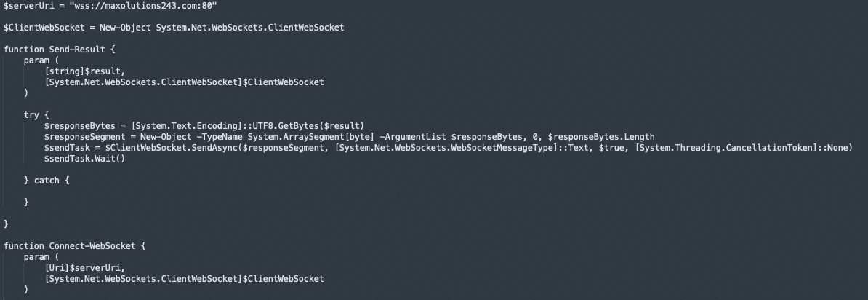The height and width of the screenshot is (300, 868).
Task: Click the [Uri]$serverUri parameter
Action: click(83, 267)
